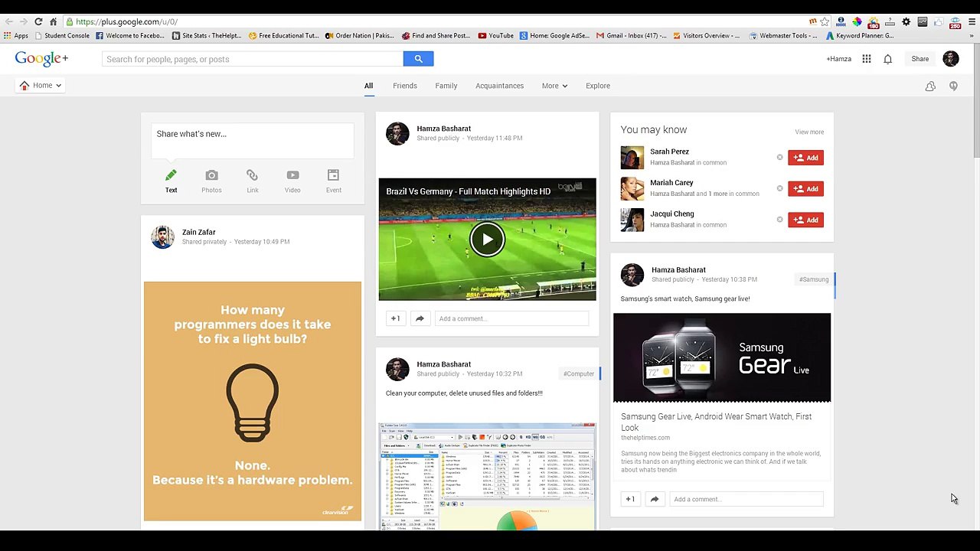
Task: Click the Chrome address bar URL
Action: click(x=126, y=21)
